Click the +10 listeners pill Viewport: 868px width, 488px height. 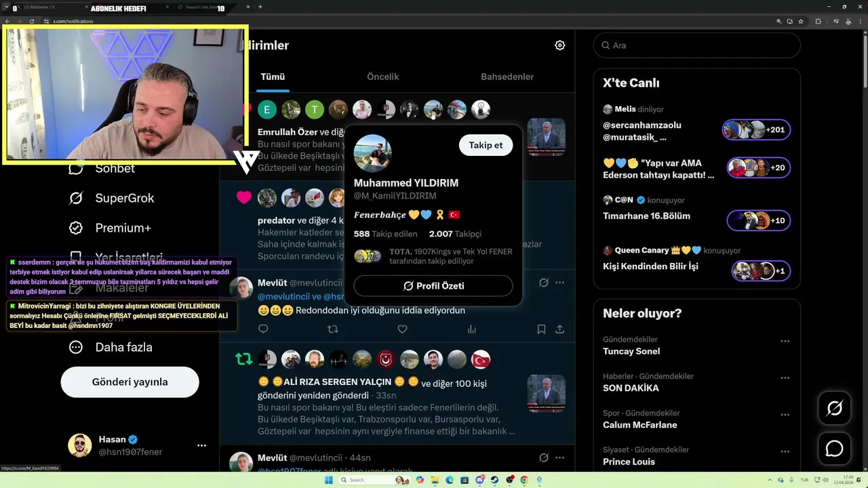[x=759, y=220]
